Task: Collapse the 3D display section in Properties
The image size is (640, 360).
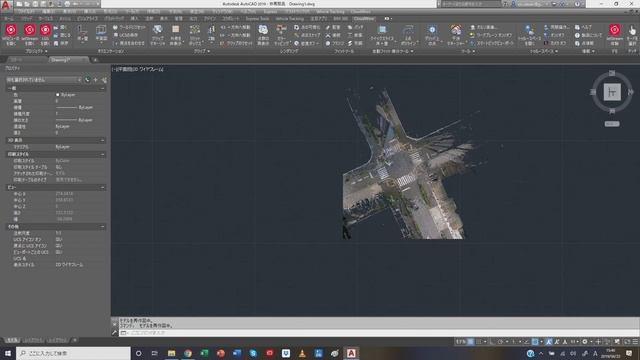Action: pos(102,140)
